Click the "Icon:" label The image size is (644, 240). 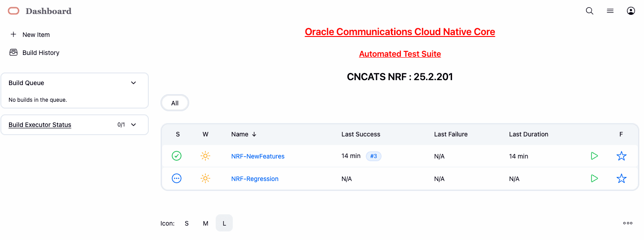167,223
